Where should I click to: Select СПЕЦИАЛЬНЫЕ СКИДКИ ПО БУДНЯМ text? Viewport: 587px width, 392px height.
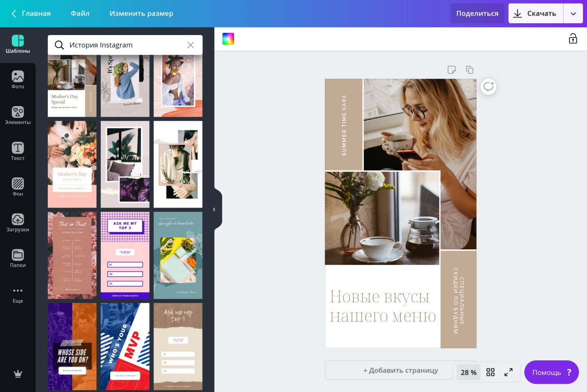(458, 301)
